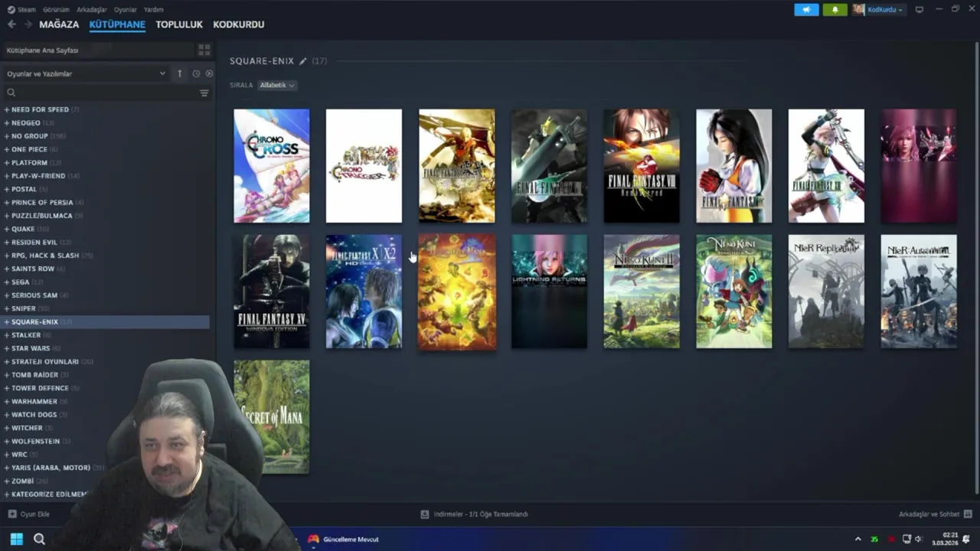Go forward with the right arrow
The height and width of the screenshot is (551, 980).
28,24
